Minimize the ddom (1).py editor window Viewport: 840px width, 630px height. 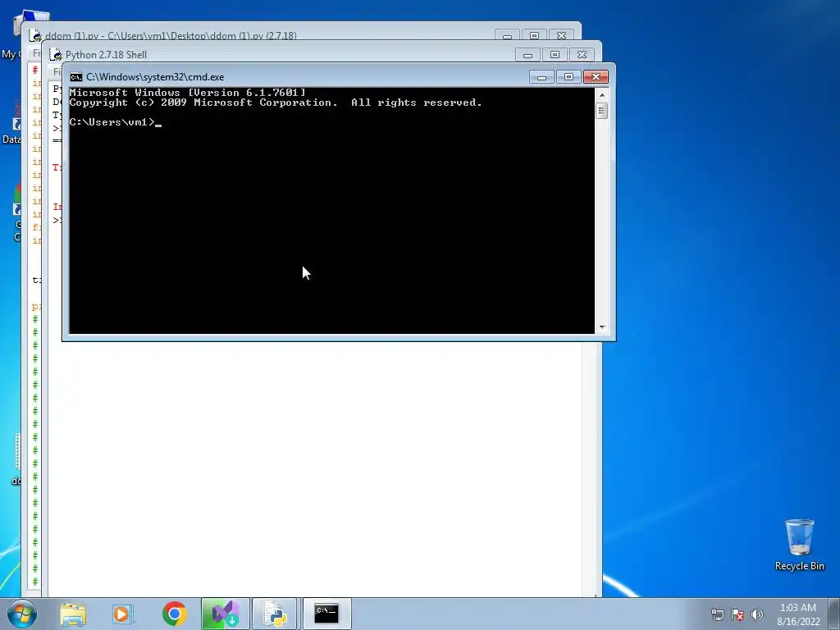pyautogui.click(x=507, y=36)
